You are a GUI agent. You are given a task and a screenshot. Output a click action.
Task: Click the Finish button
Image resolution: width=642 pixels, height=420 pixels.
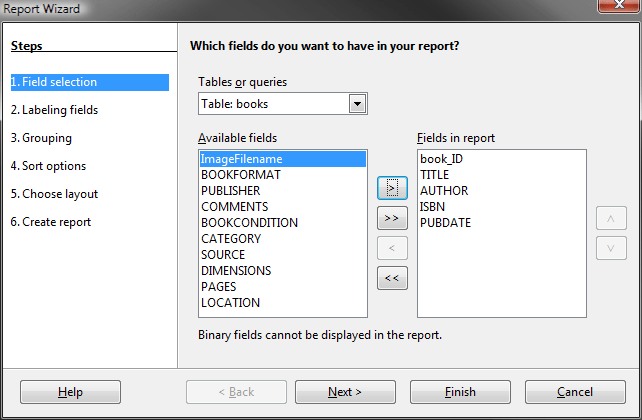pyautogui.click(x=461, y=392)
